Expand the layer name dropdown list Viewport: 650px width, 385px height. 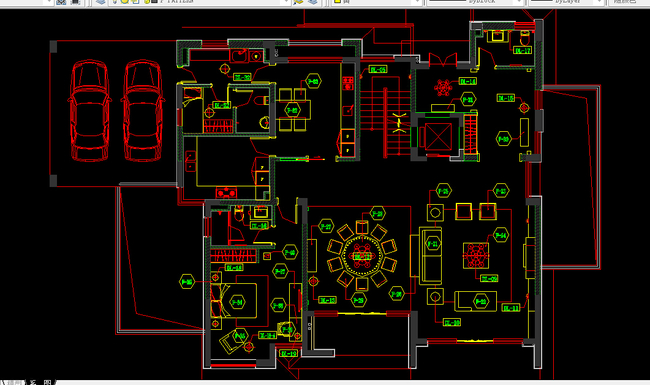tap(286, 2)
